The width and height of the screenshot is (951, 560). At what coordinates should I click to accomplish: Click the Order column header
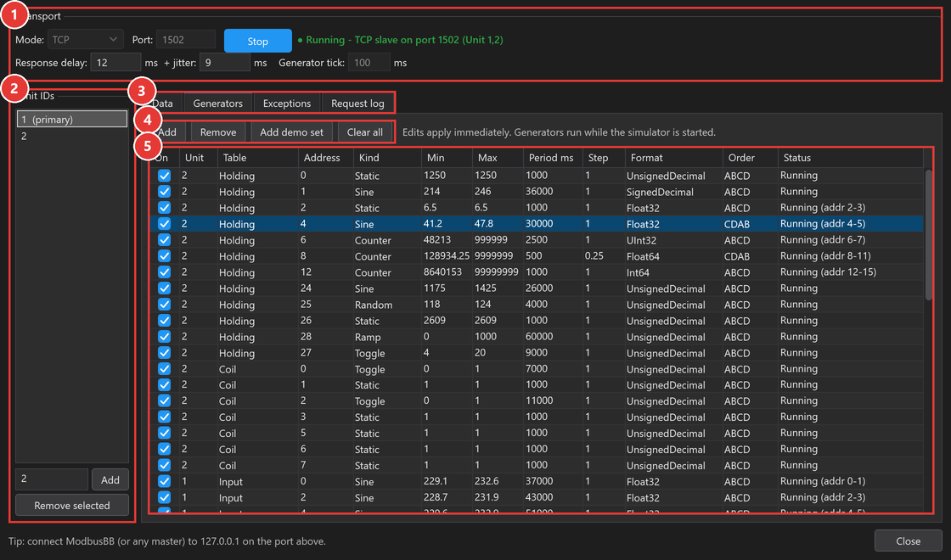point(750,158)
